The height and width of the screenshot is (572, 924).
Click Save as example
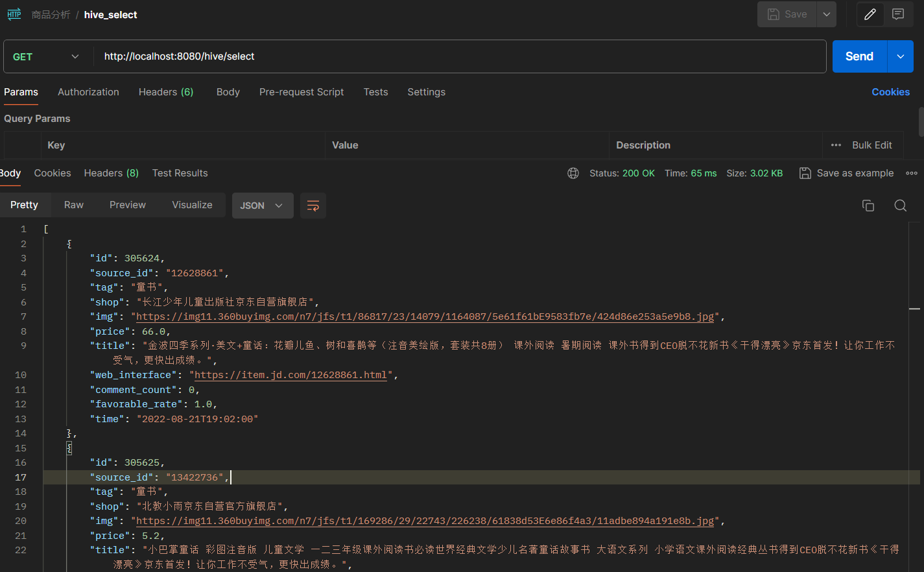(x=846, y=173)
